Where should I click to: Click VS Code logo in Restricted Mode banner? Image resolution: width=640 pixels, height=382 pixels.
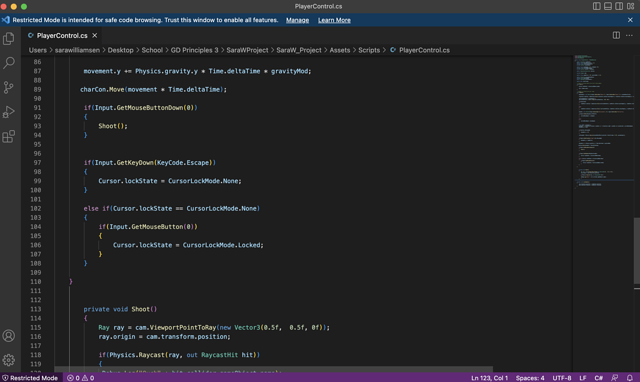[6, 20]
